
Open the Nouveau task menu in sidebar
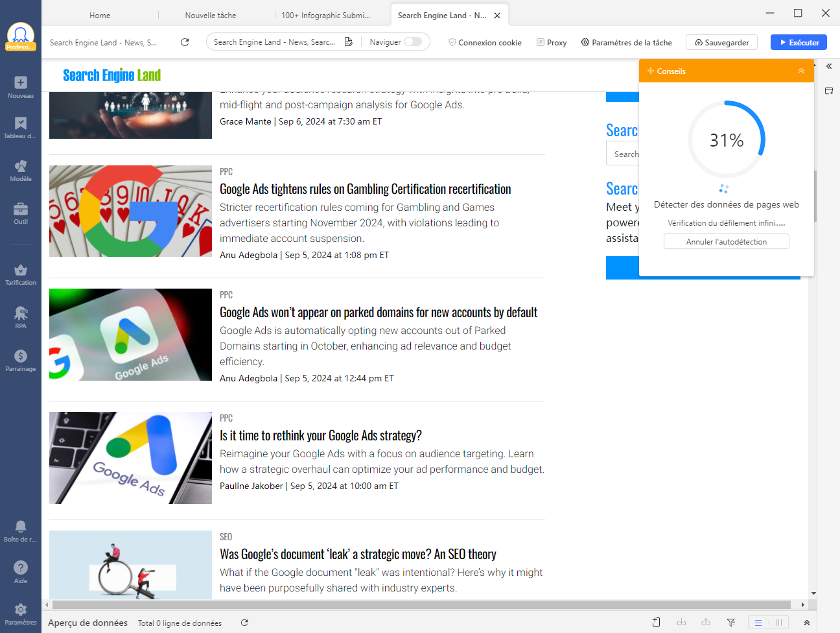21,87
